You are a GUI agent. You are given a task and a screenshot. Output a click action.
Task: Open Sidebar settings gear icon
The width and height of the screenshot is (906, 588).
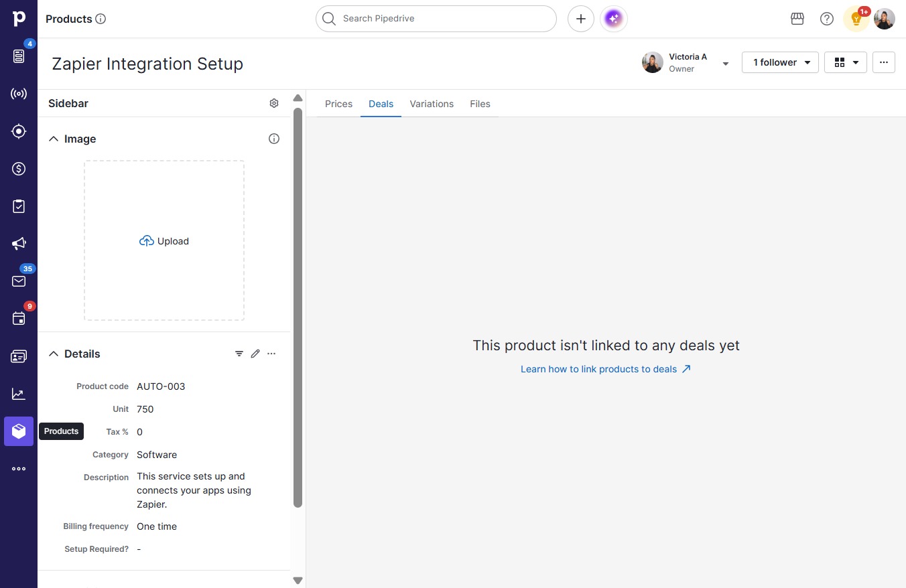click(274, 103)
